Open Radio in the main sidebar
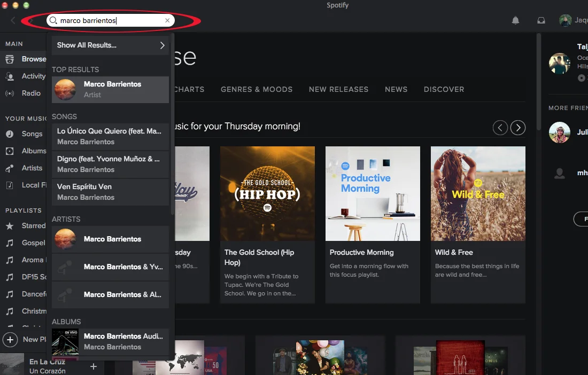The width and height of the screenshot is (588, 375). pos(23,93)
